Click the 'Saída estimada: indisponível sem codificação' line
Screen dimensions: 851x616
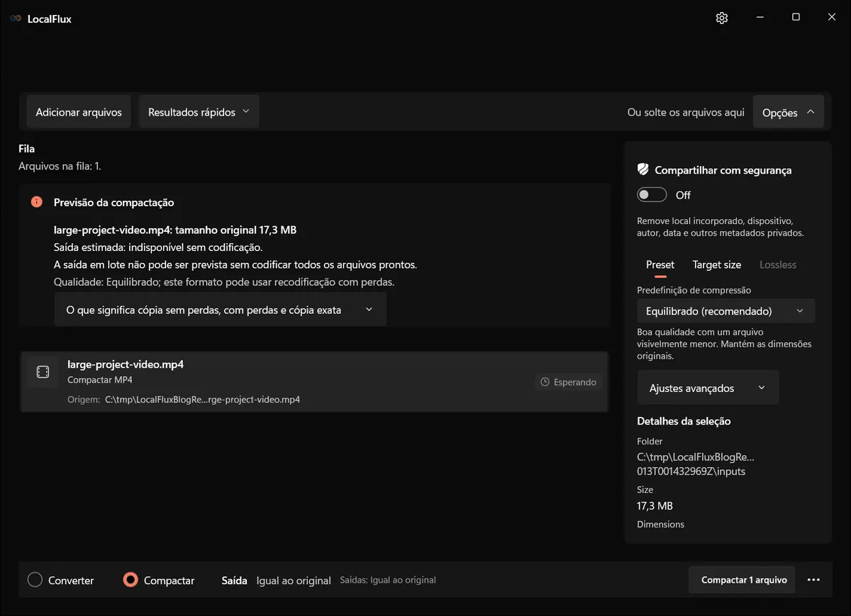[x=158, y=247]
